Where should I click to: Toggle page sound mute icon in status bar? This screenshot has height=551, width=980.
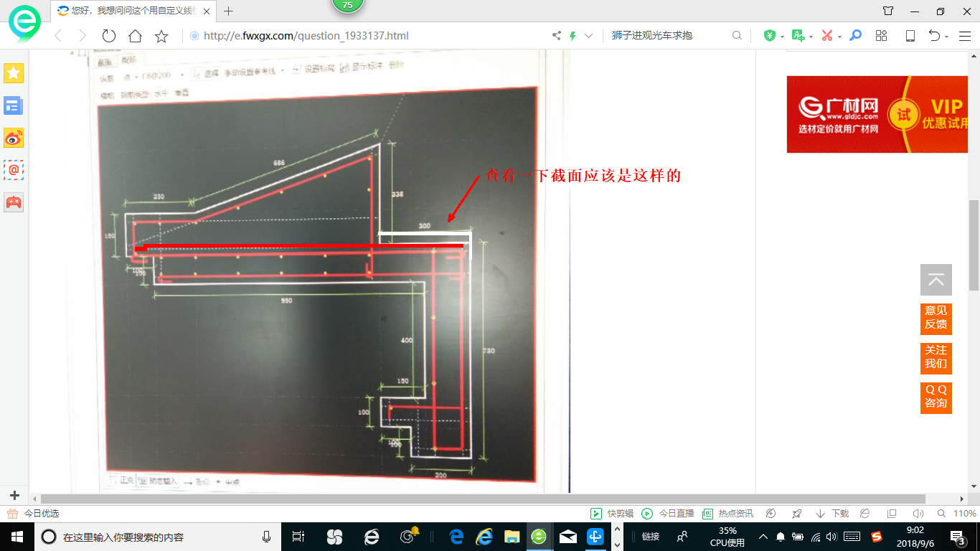tap(918, 514)
